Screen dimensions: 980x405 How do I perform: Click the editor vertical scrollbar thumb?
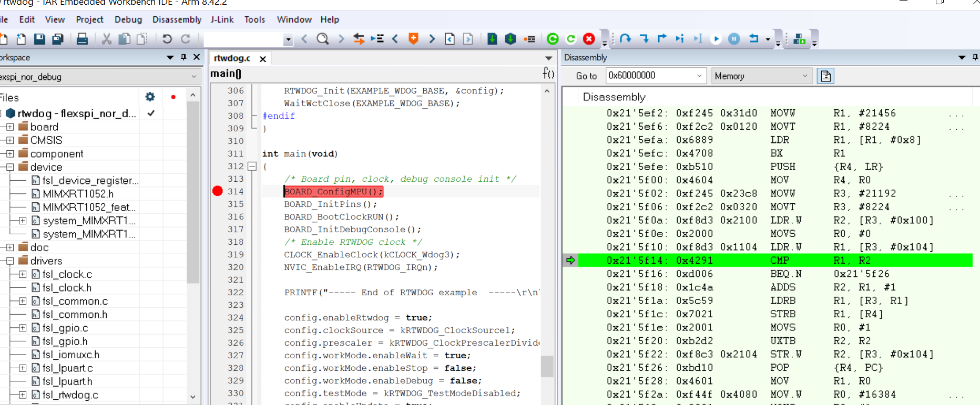547,367
